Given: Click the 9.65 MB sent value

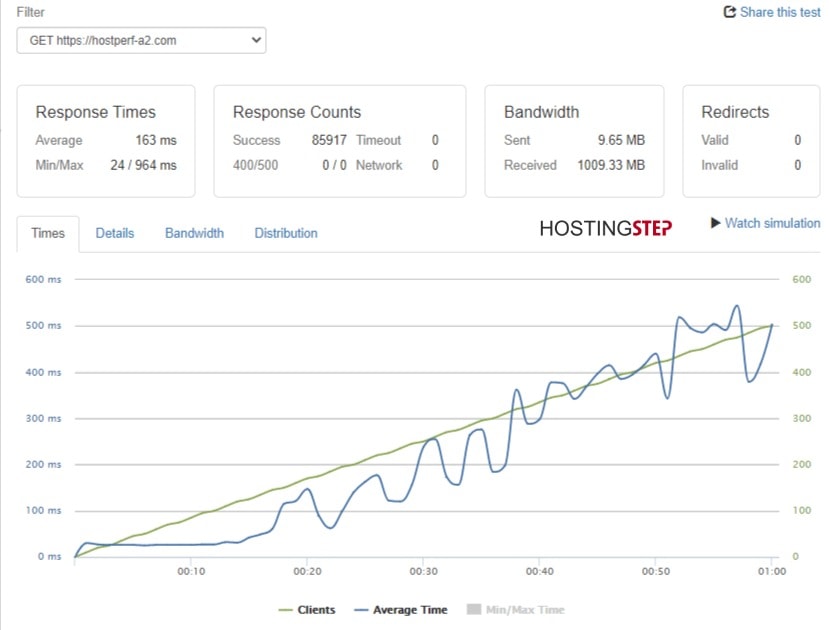Looking at the screenshot, I should tap(621, 140).
